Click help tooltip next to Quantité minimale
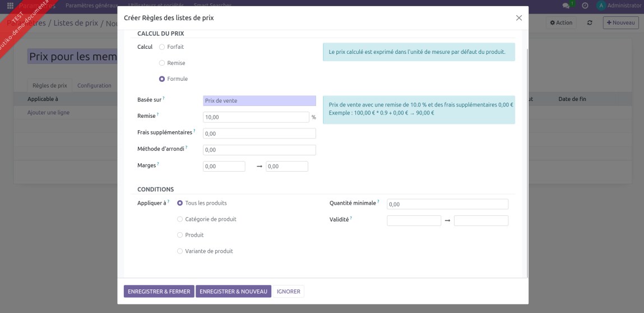Image resolution: width=644 pixels, height=313 pixels. pos(378,201)
